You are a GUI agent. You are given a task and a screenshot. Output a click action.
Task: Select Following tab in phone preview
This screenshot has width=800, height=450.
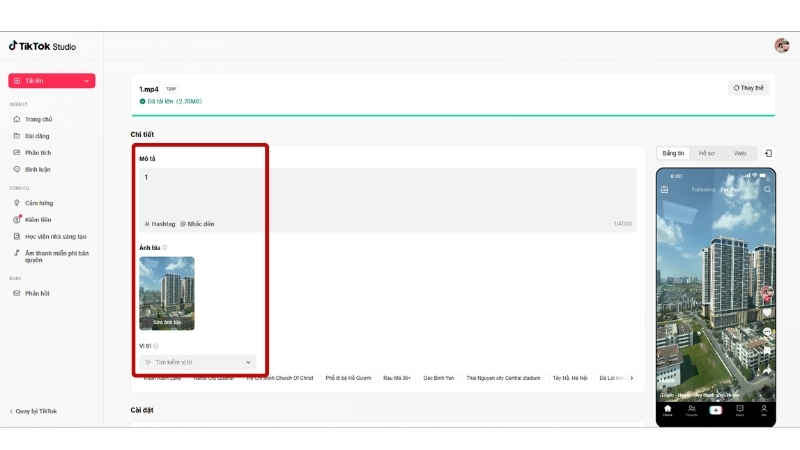click(704, 189)
